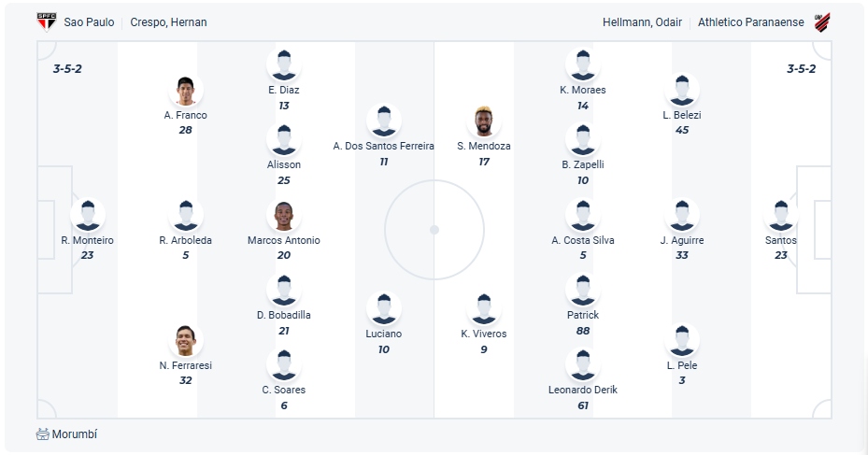Viewport: 868px width, 455px height.
Task: Click the A. Dos Santos Ferreira label
Action: point(384,146)
